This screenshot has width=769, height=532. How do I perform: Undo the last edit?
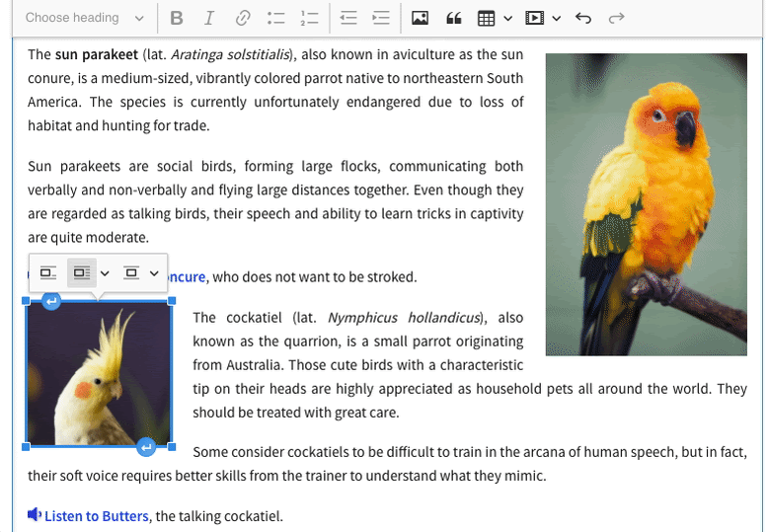(583, 18)
